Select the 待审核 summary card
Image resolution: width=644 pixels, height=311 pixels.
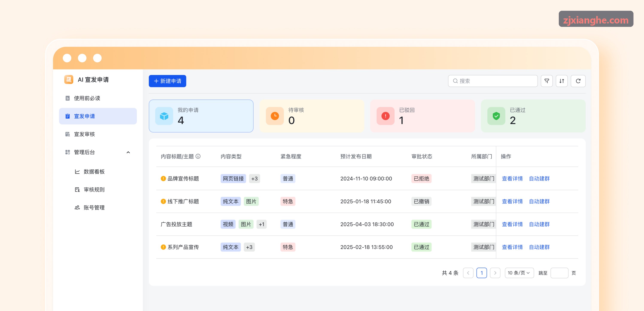312,116
